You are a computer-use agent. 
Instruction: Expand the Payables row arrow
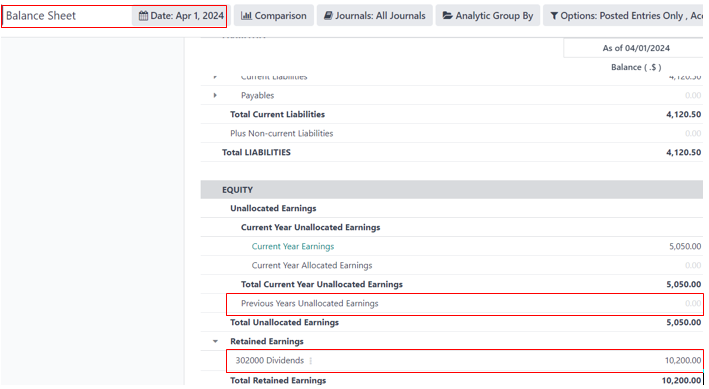tap(215, 95)
